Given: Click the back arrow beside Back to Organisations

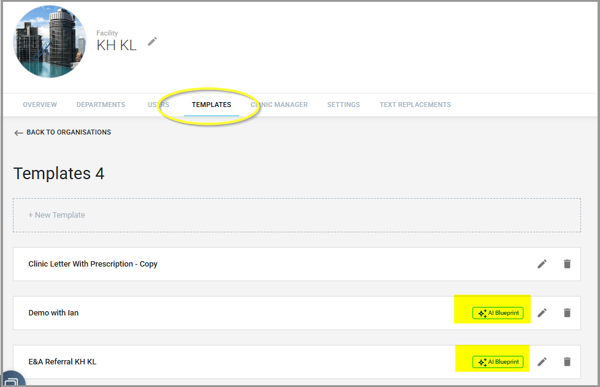Looking at the screenshot, I should coord(18,133).
